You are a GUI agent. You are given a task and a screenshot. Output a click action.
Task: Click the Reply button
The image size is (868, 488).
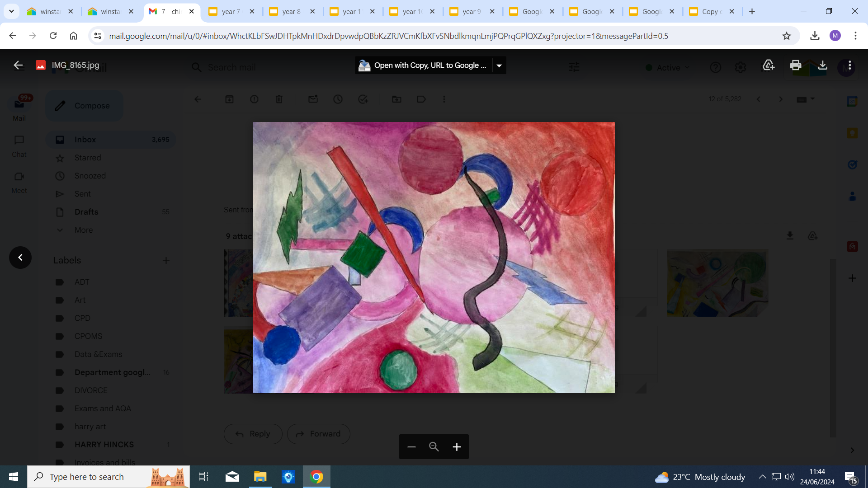[x=253, y=434]
